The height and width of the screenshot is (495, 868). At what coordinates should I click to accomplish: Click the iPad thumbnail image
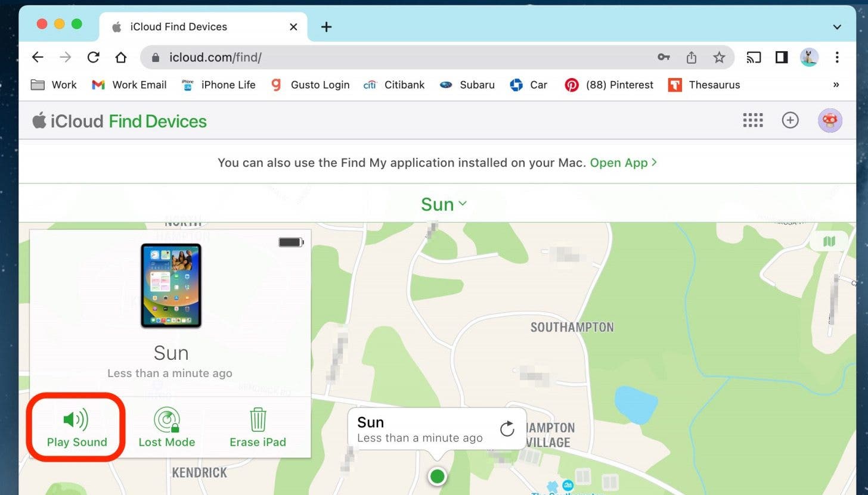tap(171, 285)
